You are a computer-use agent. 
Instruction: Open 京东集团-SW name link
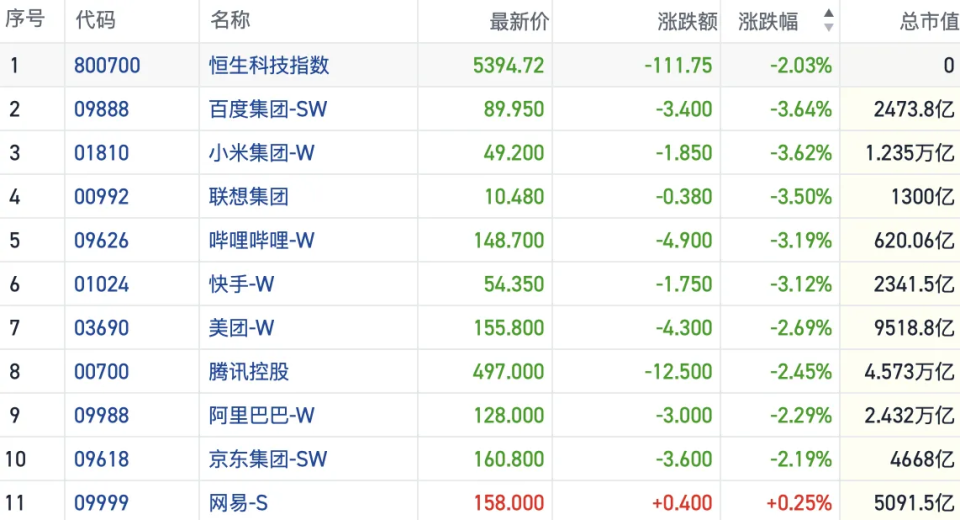tap(268, 459)
